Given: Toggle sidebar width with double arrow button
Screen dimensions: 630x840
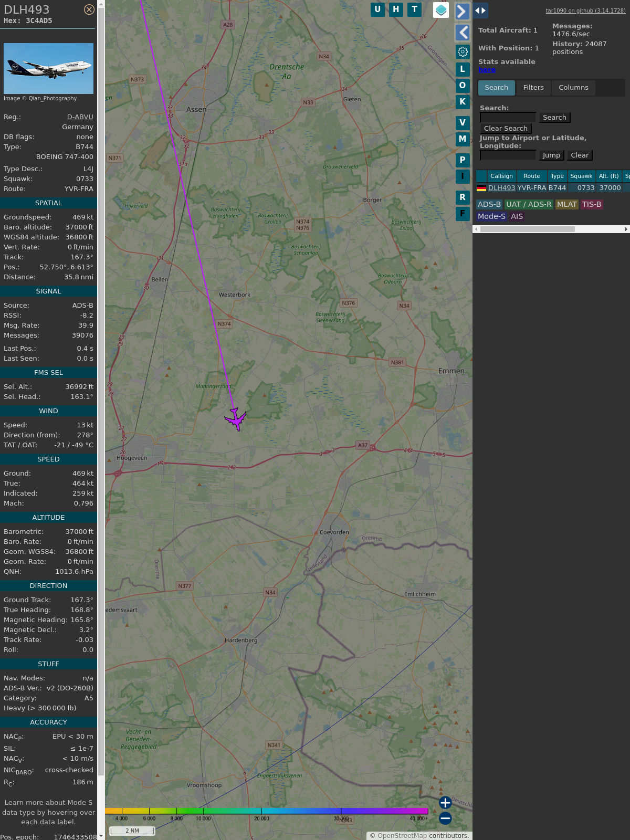Looking at the screenshot, I should (480, 10).
